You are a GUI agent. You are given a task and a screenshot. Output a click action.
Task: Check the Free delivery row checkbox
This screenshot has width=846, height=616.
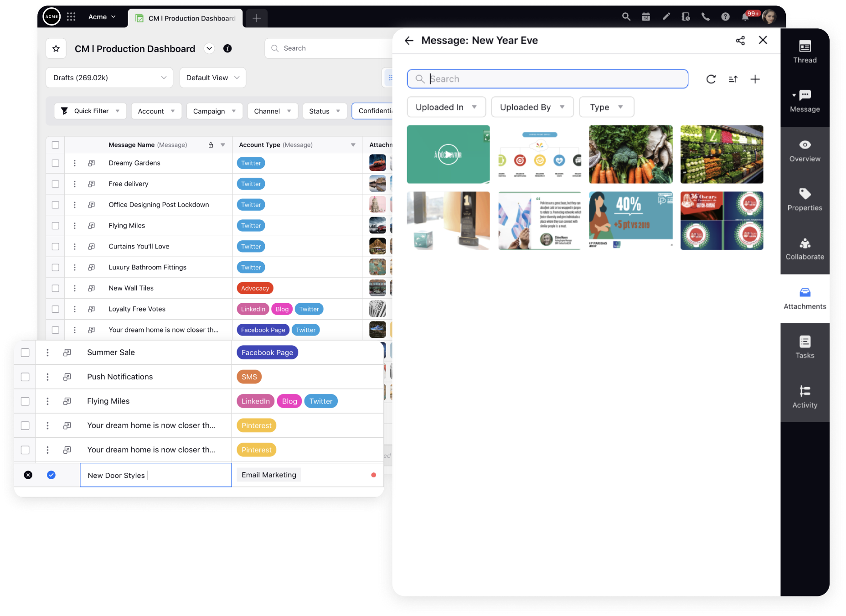point(56,184)
